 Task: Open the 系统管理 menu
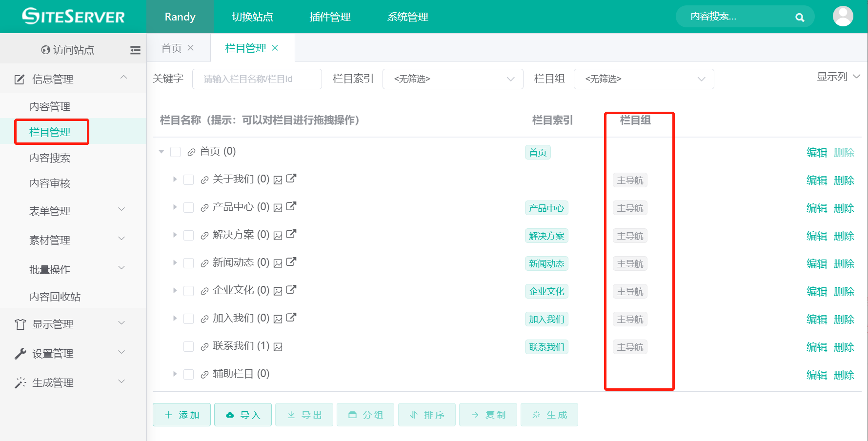coord(407,17)
